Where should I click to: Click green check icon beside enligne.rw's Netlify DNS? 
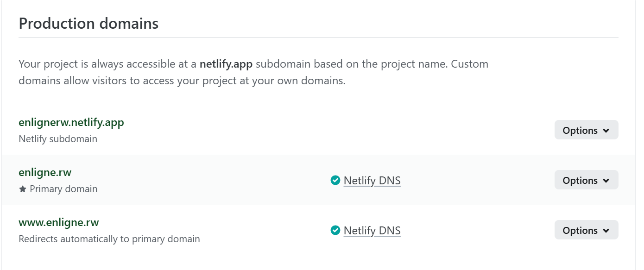(x=335, y=180)
